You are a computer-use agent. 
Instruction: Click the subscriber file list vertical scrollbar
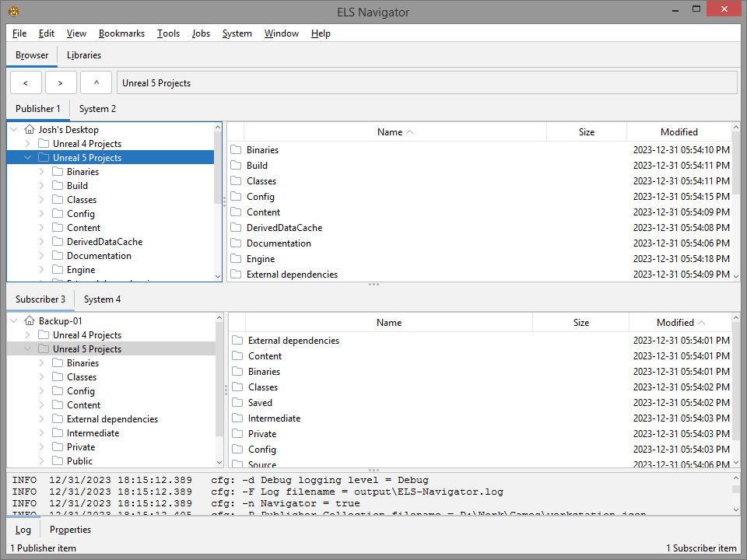[x=736, y=390]
